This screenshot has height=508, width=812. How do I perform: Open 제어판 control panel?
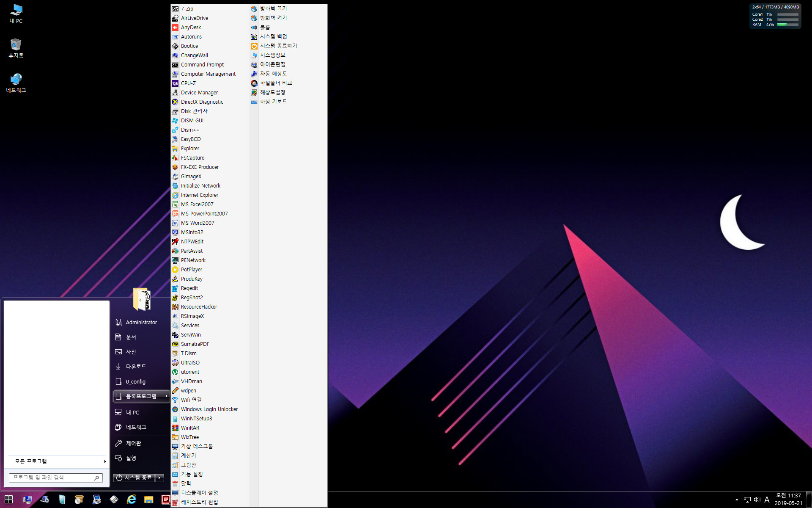[x=142, y=443]
